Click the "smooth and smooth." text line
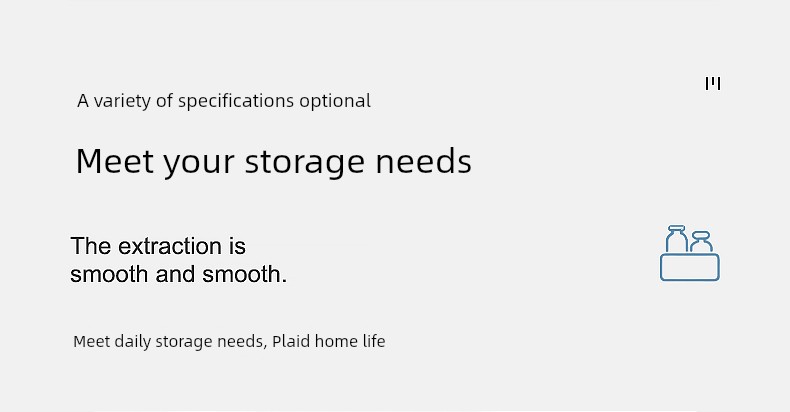Viewport: 790px width, 412px height. [178, 274]
